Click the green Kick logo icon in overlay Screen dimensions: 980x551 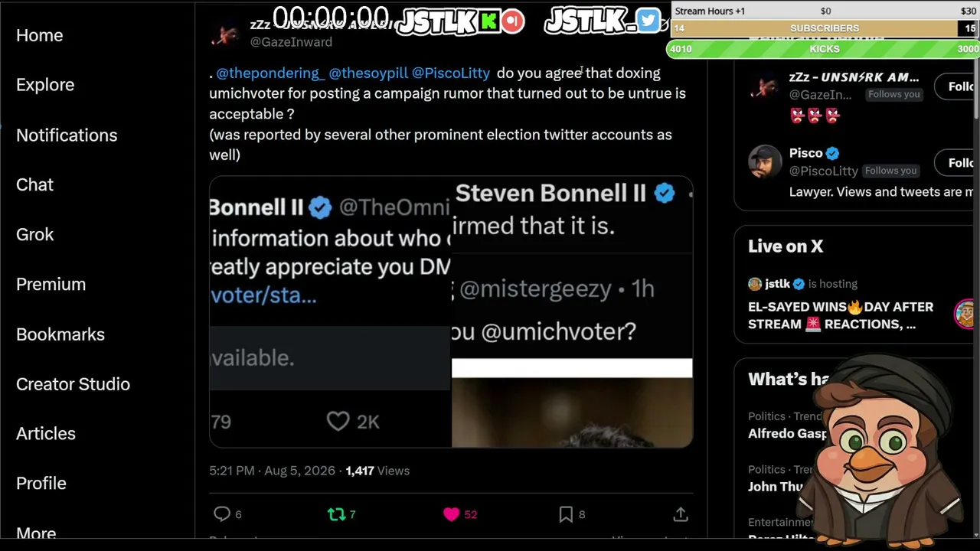click(488, 21)
